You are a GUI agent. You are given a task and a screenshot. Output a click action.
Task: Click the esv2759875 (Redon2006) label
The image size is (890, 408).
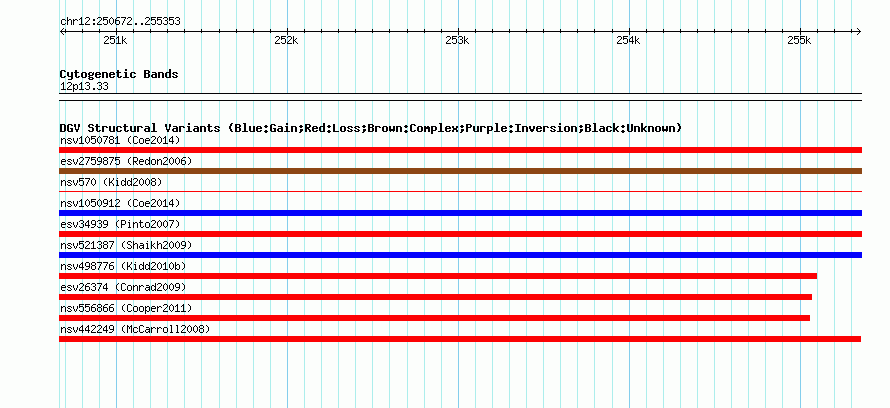(x=126, y=161)
